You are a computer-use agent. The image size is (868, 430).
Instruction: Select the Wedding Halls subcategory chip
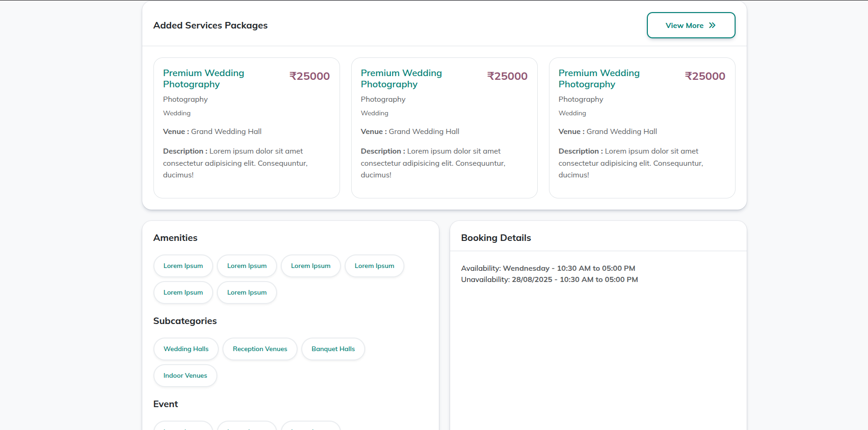pos(186,349)
